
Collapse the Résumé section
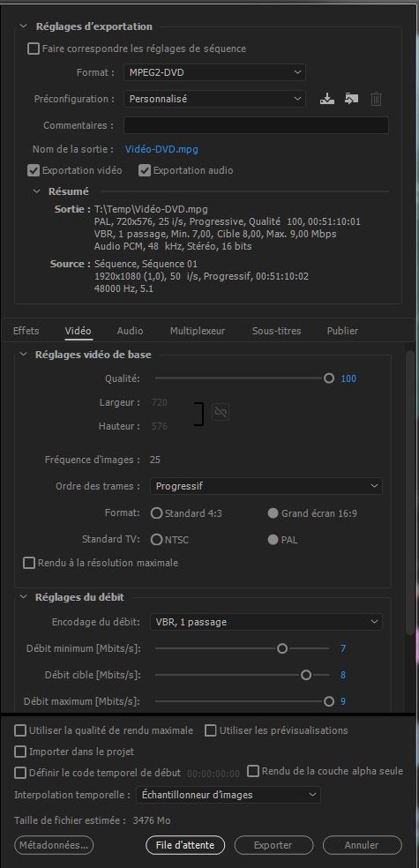click(x=36, y=191)
